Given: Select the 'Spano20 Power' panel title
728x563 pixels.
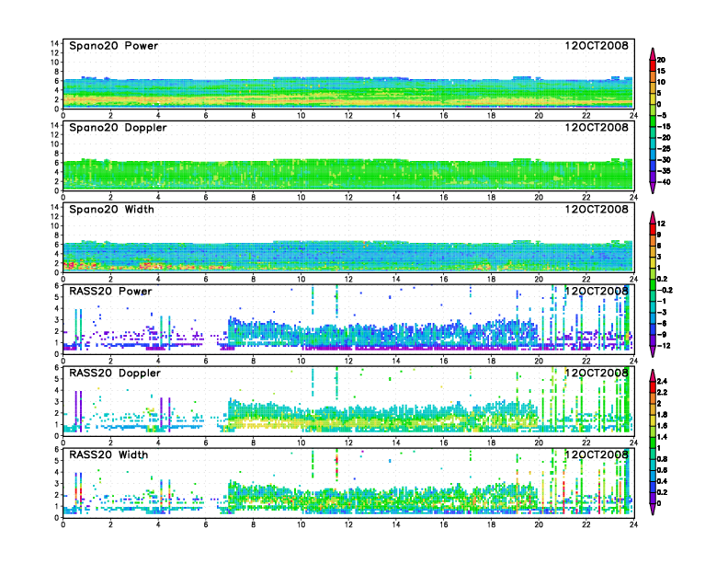Looking at the screenshot, I should click(x=113, y=46).
